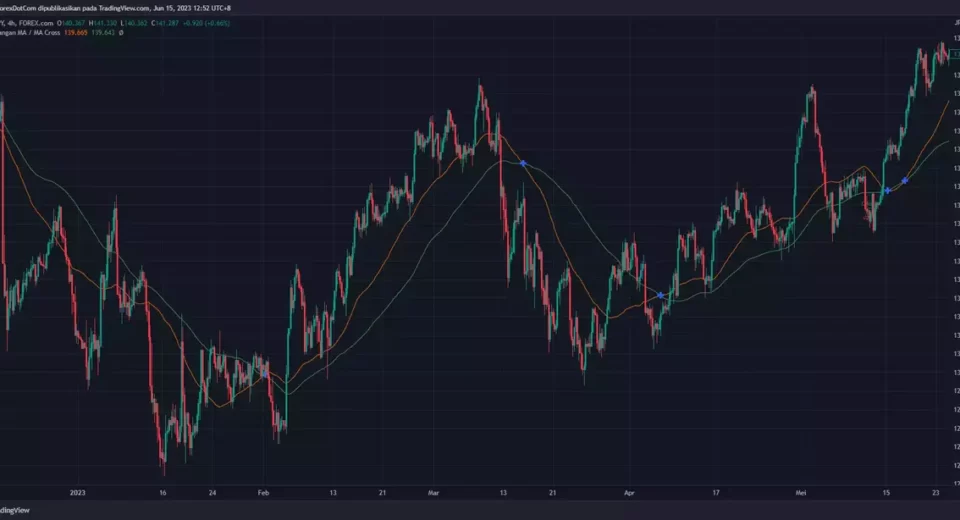Click the MA cross marker in mid-March
The height and width of the screenshot is (520, 960).
[x=523, y=164]
